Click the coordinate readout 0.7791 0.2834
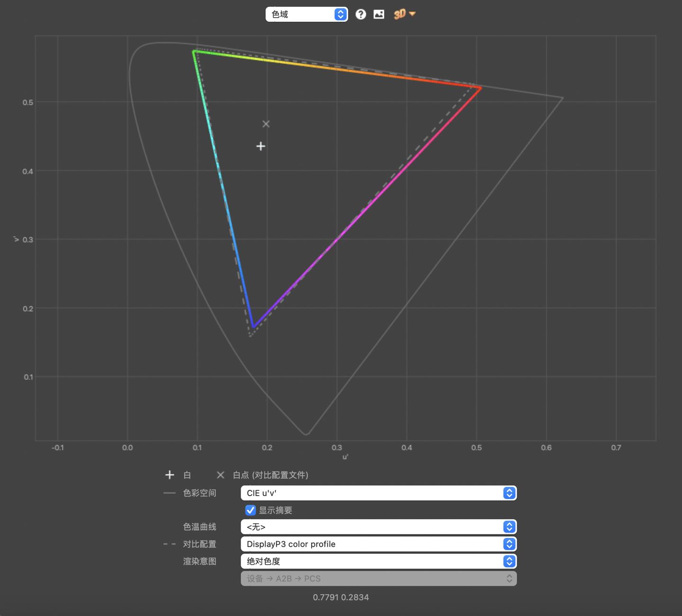 pyautogui.click(x=341, y=597)
